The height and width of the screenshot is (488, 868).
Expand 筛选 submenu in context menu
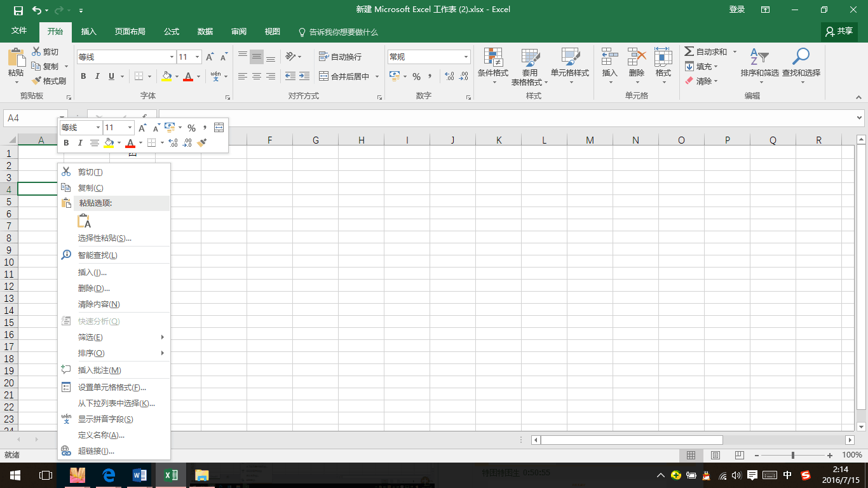pyautogui.click(x=114, y=337)
